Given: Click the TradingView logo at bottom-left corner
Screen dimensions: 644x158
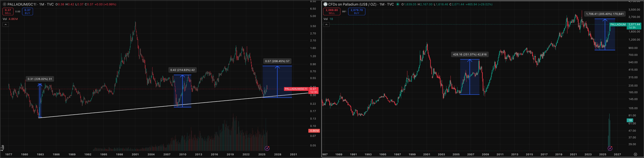Looking at the screenshot, I should pos(2,148).
